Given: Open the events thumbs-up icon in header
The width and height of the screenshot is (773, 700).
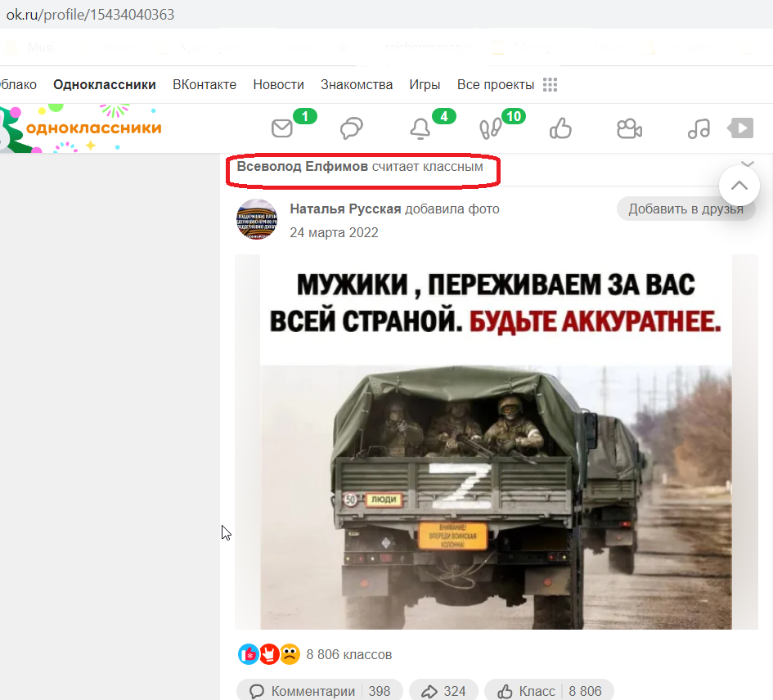Looking at the screenshot, I should click(560, 128).
